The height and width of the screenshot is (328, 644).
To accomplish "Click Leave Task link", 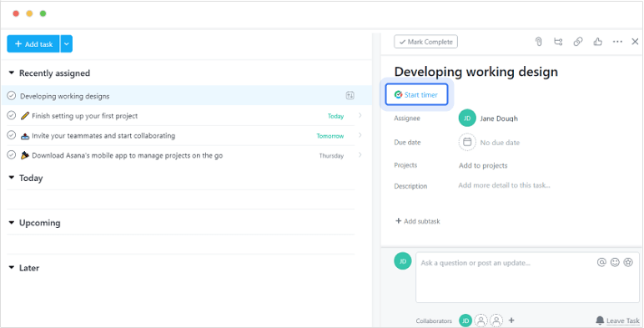I will [x=623, y=320].
